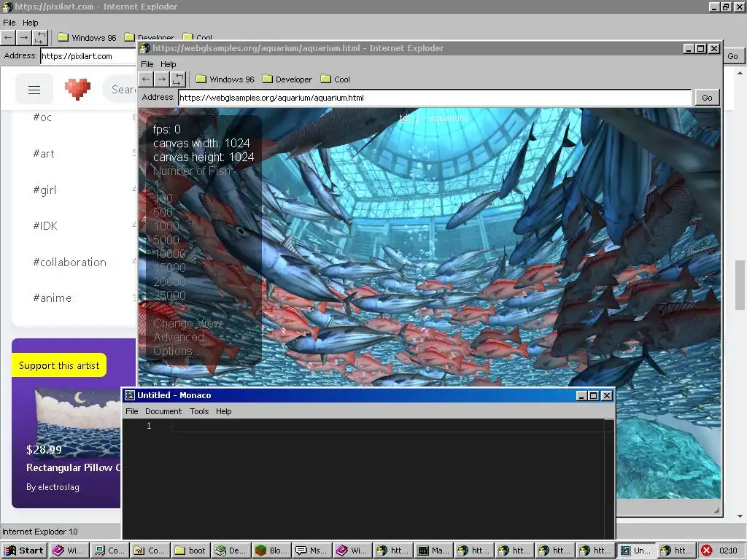Click the tdl.js link atop the aquarium
Viewport: 747px width, 560px height.
tap(409, 117)
